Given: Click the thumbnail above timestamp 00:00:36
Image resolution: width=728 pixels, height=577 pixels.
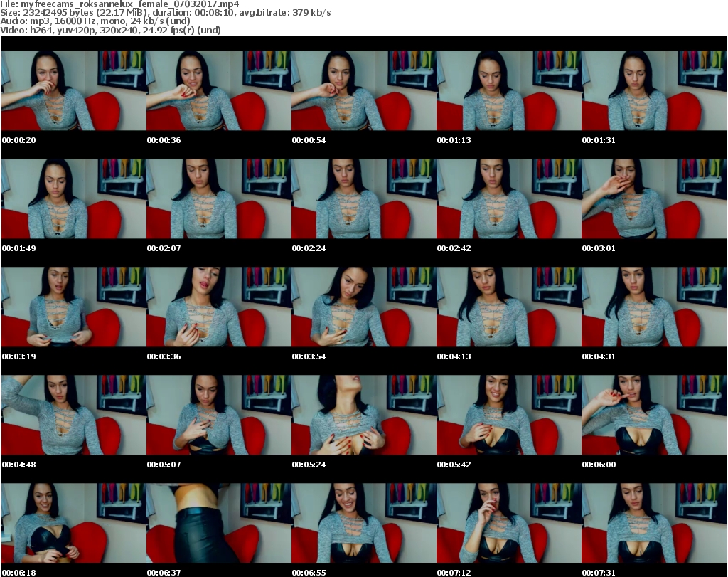Looking at the screenshot, I should click(x=219, y=90).
